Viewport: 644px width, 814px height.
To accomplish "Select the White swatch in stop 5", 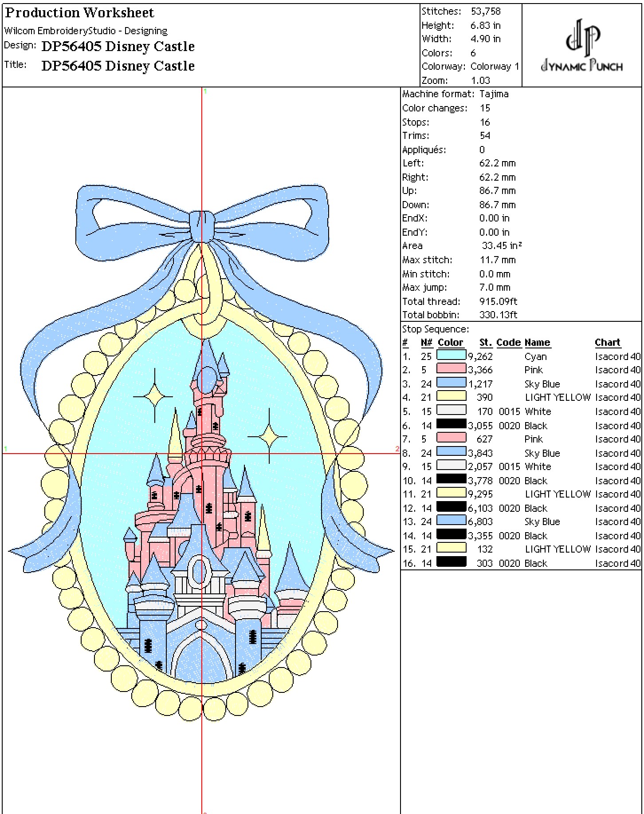I will [x=451, y=410].
